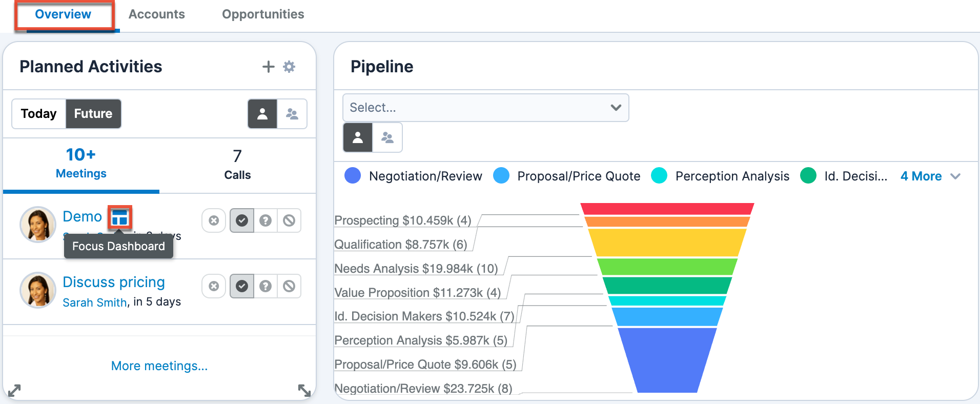
Task: Expand dashlet using bottom-left resize arrow
Action: pyautogui.click(x=14, y=391)
